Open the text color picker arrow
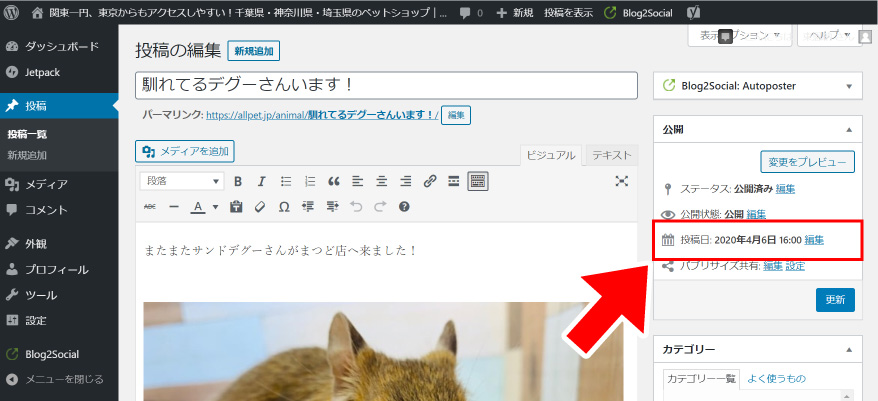The image size is (878, 401). click(x=215, y=207)
